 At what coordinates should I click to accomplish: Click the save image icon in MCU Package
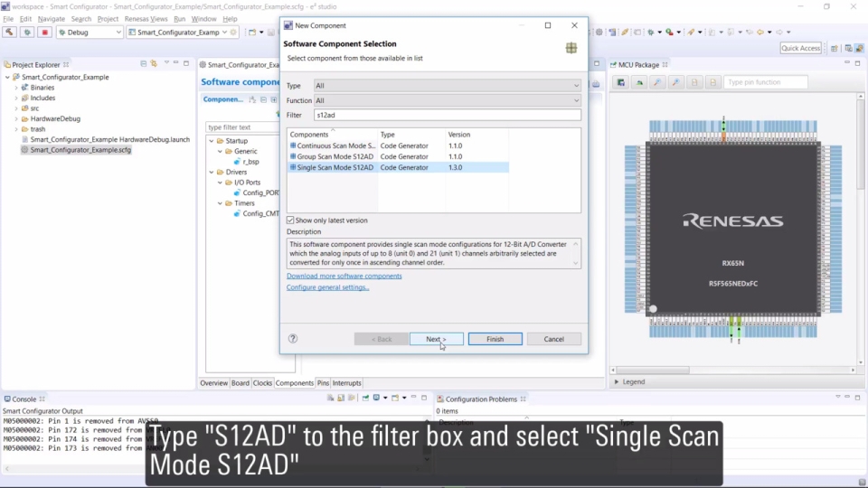pos(621,82)
